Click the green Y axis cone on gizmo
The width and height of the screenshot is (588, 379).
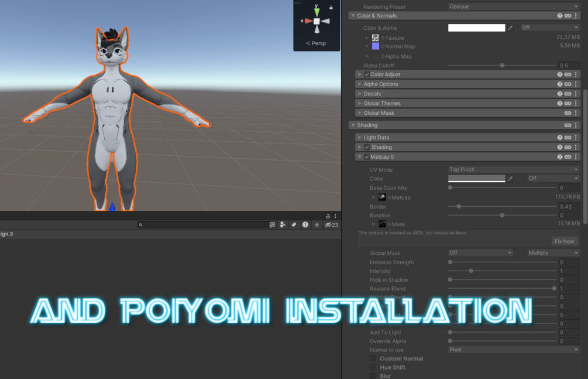(317, 11)
